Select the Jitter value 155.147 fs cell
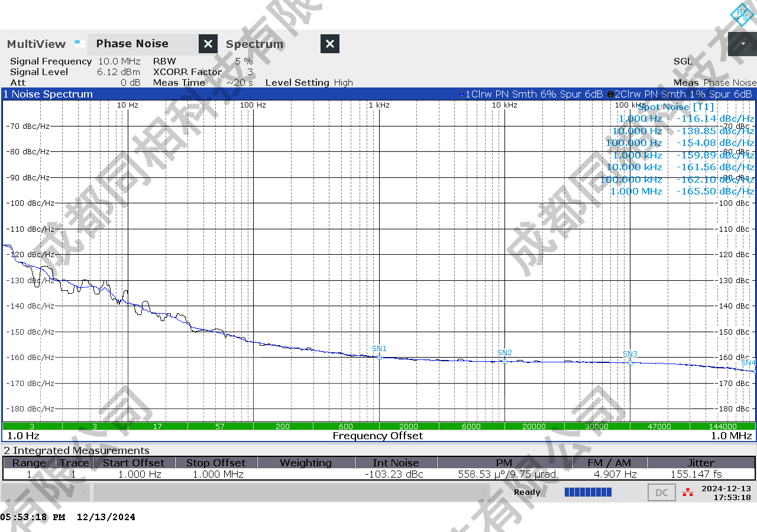The image size is (757, 532). (701, 474)
